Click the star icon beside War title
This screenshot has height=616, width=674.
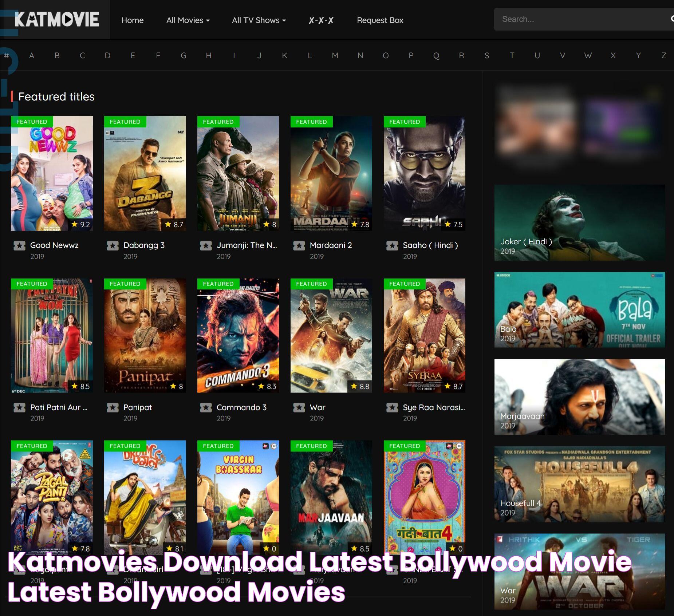[299, 408]
